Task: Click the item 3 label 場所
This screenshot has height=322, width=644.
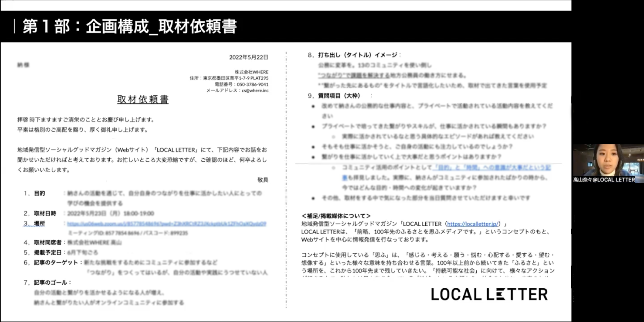Action: point(39,223)
